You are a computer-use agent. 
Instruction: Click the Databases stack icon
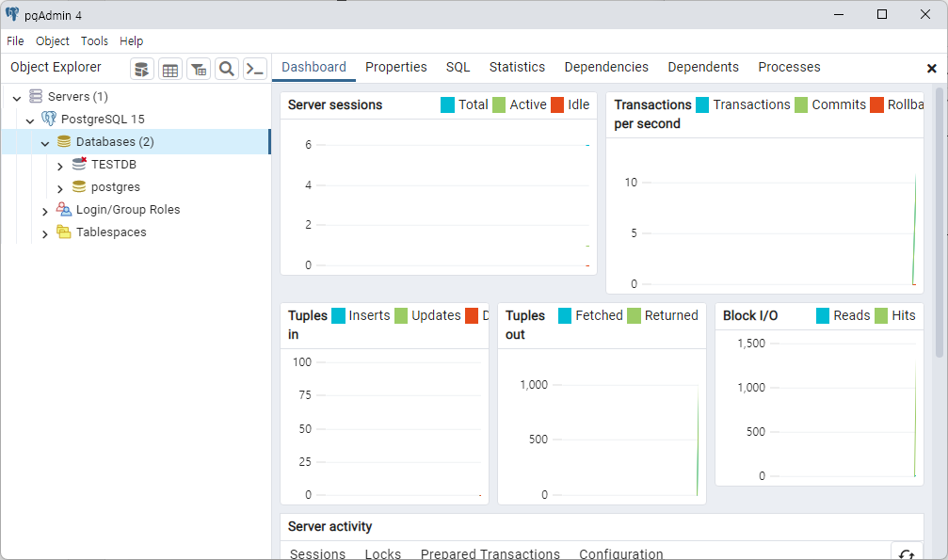pos(64,141)
